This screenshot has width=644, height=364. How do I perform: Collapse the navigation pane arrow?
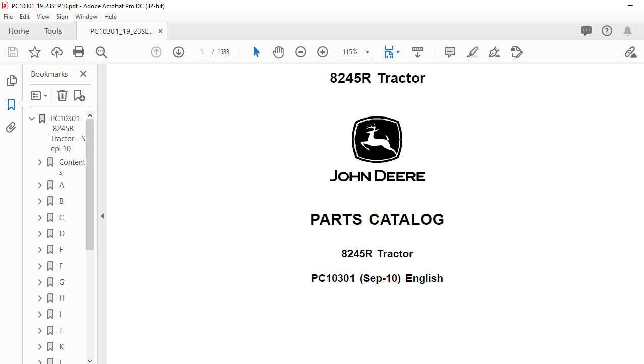102,216
